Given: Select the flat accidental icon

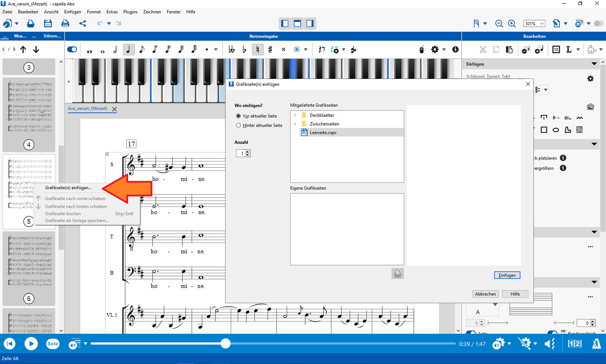Looking at the screenshot, I should tap(244, 50).
